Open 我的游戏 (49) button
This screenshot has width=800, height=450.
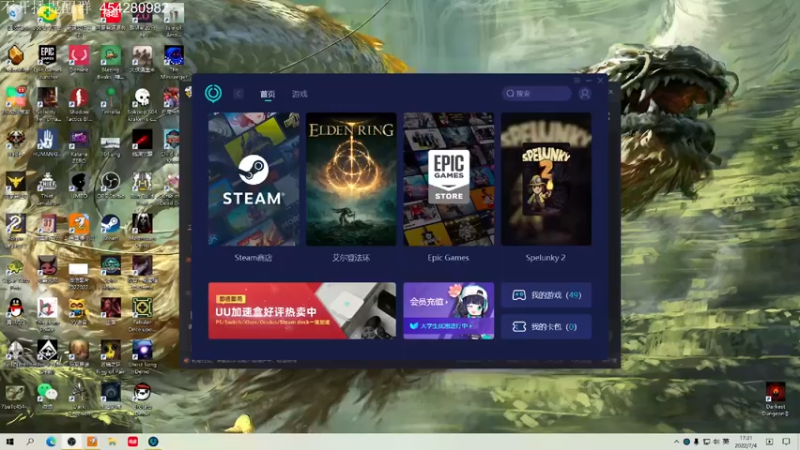coord(546,295)
